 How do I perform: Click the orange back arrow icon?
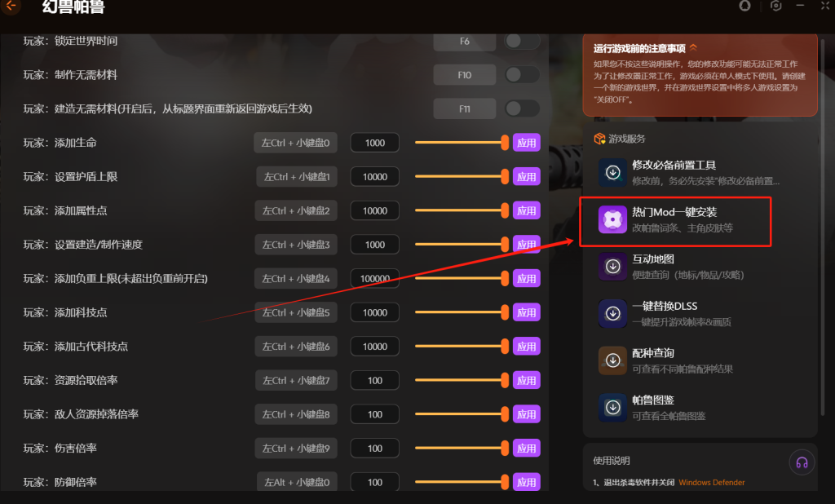(x=11, y=7)
